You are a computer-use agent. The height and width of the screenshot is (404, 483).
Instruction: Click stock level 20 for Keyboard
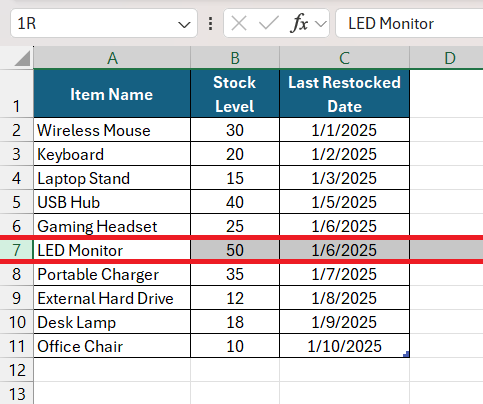(x=235, y=154)
